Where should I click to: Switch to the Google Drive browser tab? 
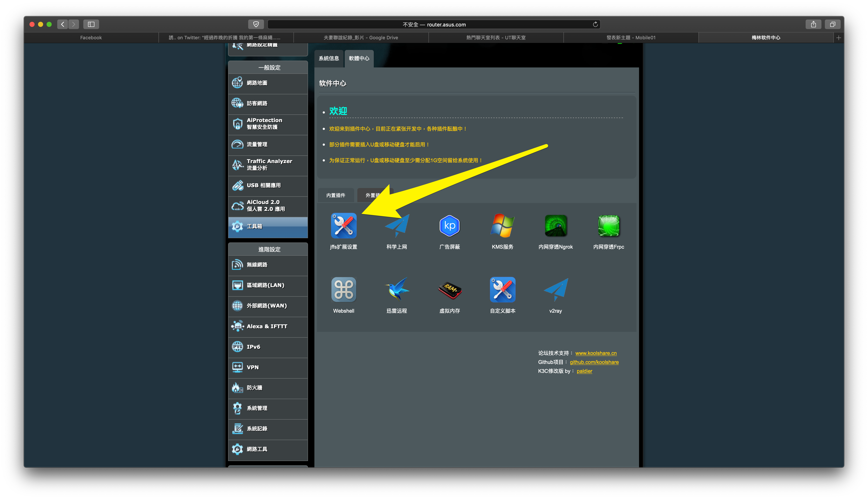(361, 38)
